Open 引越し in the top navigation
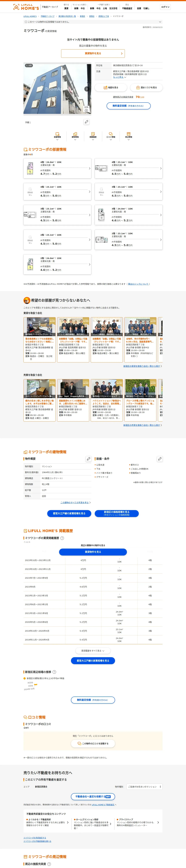The height and width of the screenshot is (868, 186). point(146,8)
